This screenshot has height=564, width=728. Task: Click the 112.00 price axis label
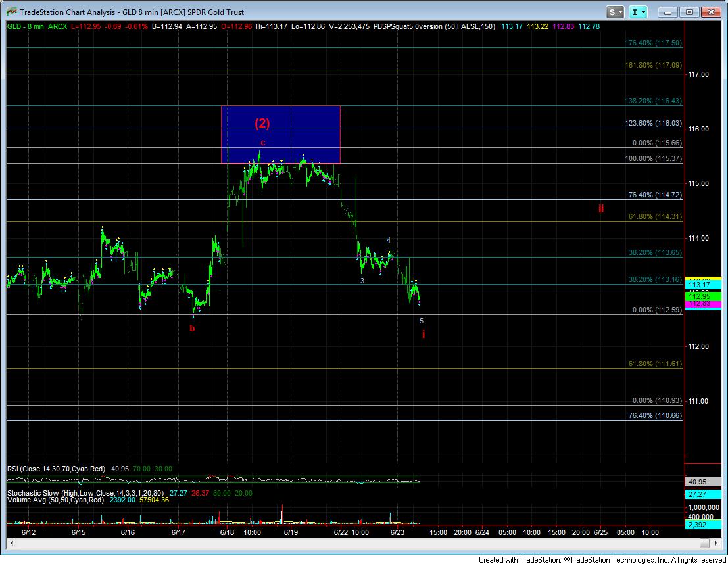pos(698,346)
